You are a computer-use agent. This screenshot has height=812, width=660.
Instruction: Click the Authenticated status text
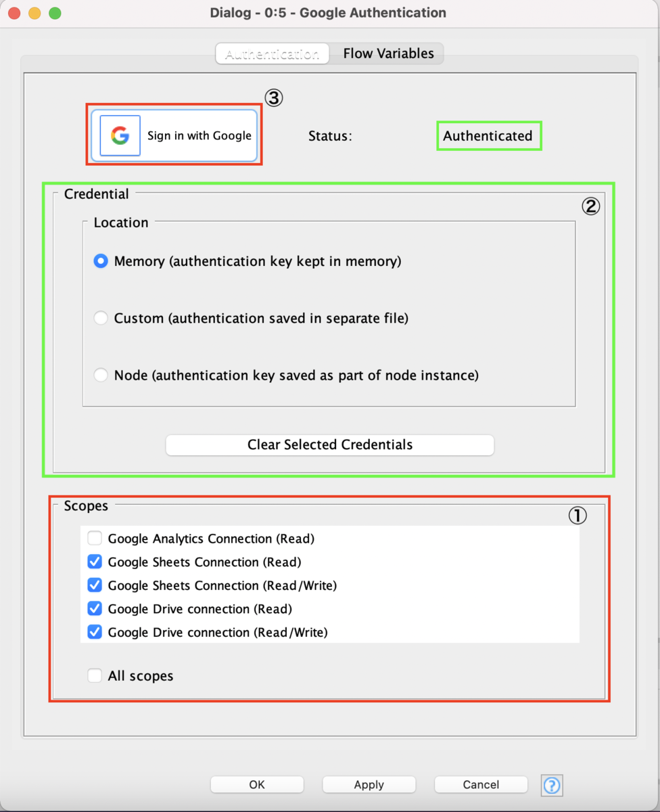tap(488, 135)
